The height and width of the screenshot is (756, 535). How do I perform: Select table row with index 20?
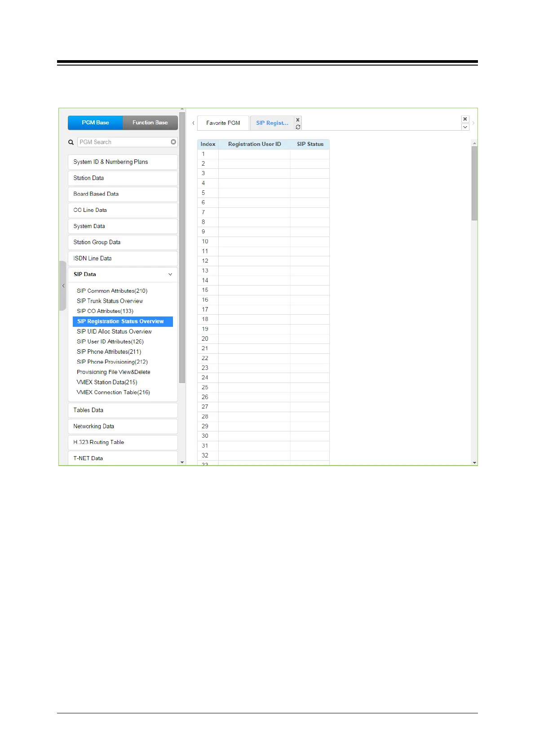(x=263, y=339)
